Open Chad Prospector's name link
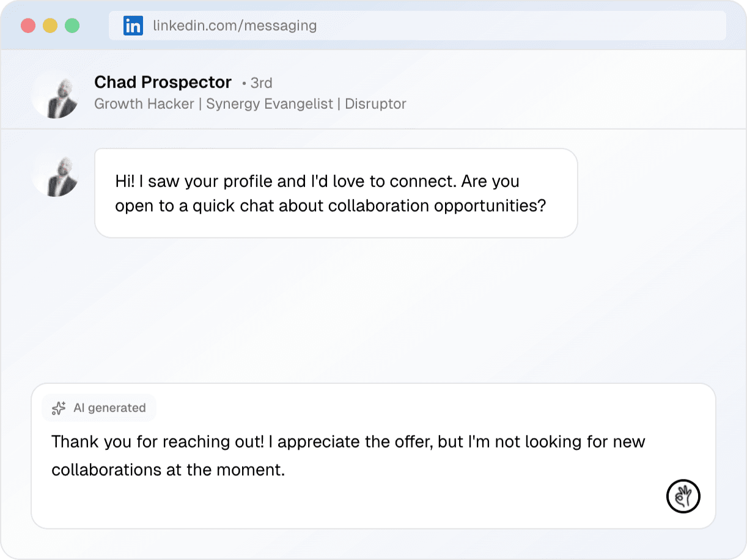The image size is (747, 560). click(163, 82)
